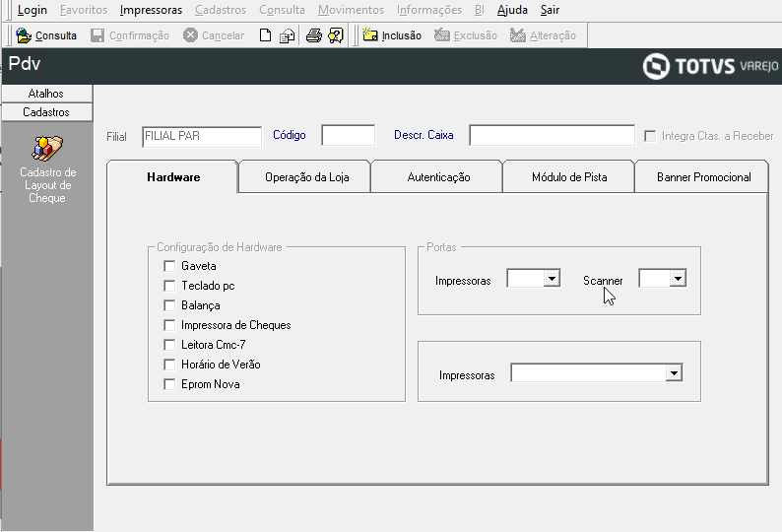Open the Informações menu
This screenshot has height=532, width=782.
(429, 10)
